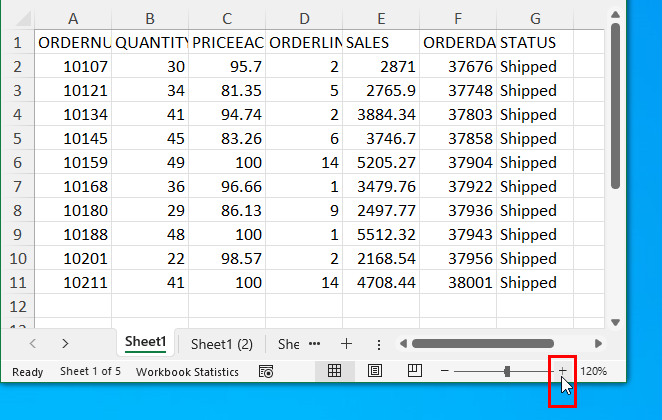The height and width of the screenshot is (420, 662).
Task: Open the macro recording status icon
Action: [266, 371]
